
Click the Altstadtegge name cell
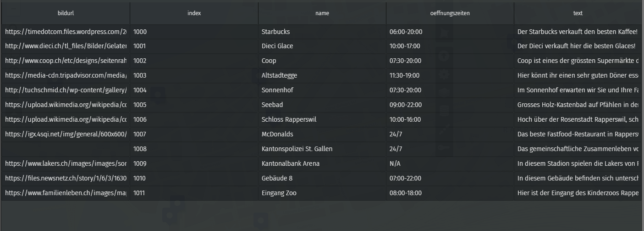click(x=279, y=76)
